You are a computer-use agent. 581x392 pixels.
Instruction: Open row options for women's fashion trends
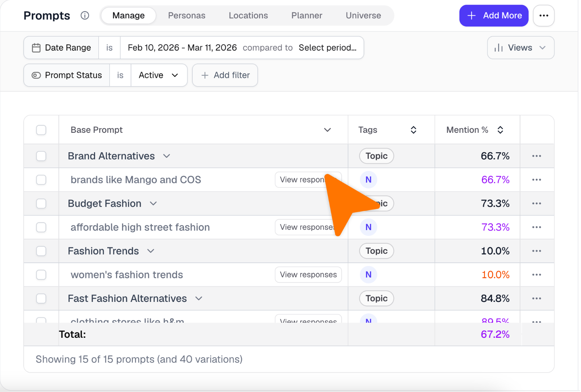pyautogui.click(x=536, y=274)
